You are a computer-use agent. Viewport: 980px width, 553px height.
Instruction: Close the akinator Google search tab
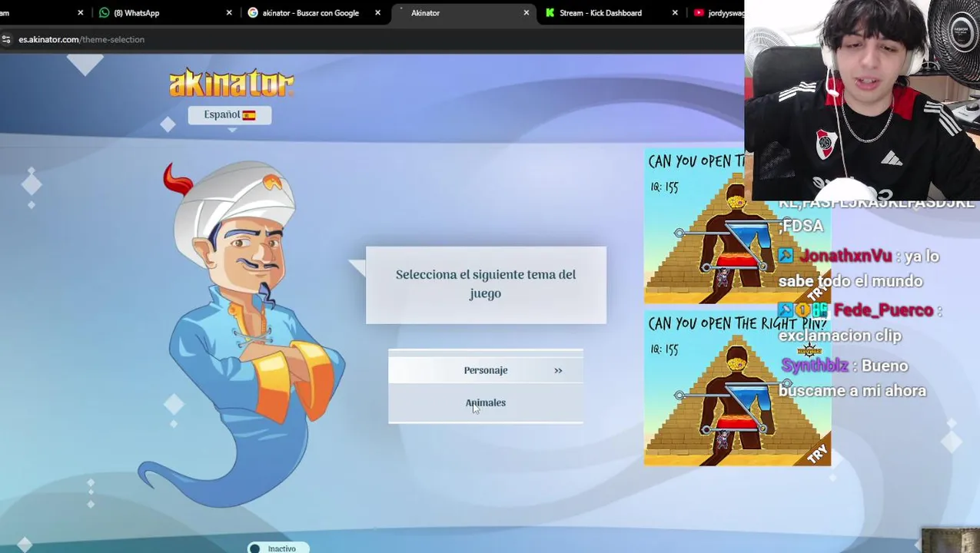377,13
